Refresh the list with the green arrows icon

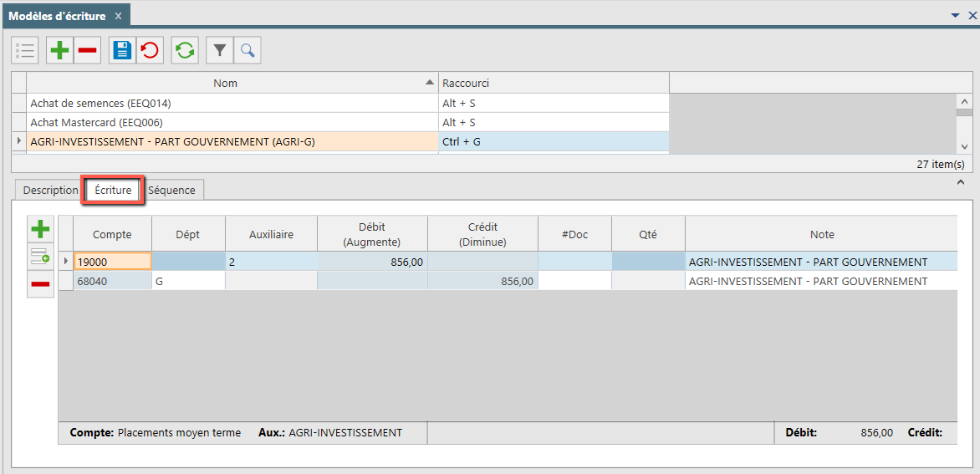185,51
